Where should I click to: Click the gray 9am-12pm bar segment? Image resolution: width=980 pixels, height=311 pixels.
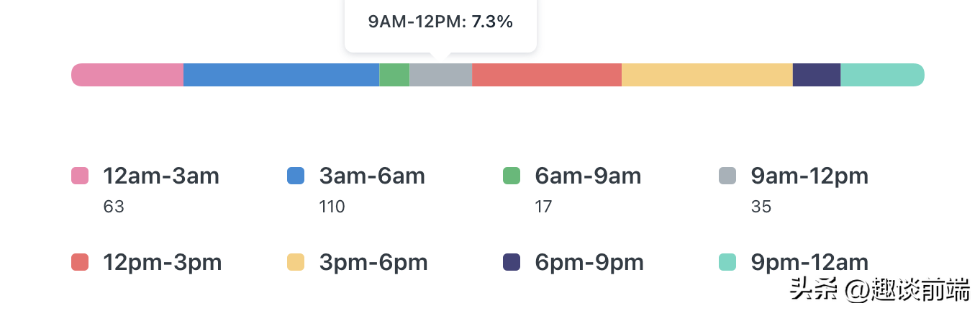[x=440, y=75]
